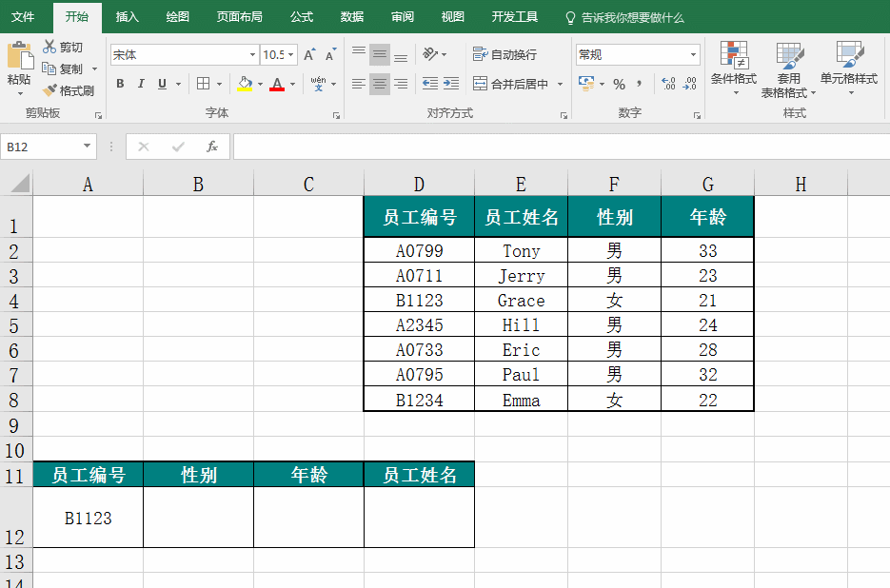Increase decimal places

tap(668, 84)
